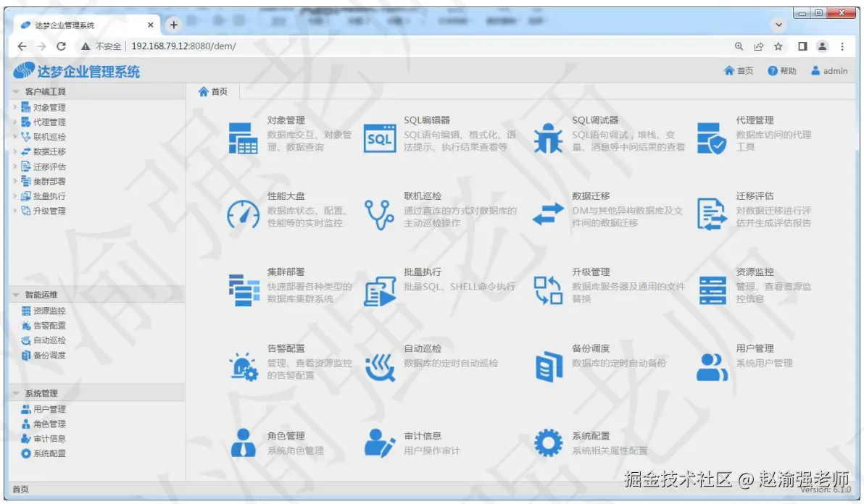Open the 角色管理 tile icon
This screenshot has width=864, height=504.
click(243, 443)
